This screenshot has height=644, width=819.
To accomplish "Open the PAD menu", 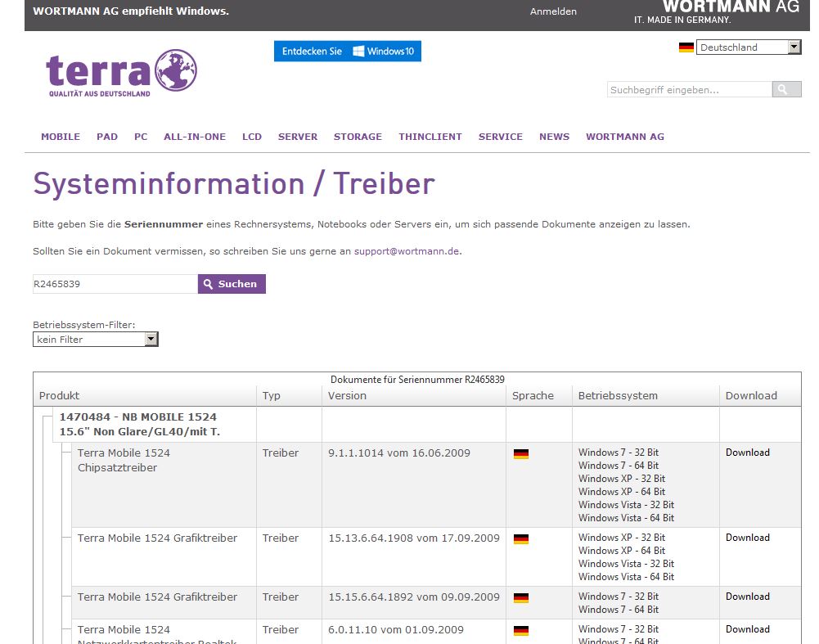I will (107, 137).
